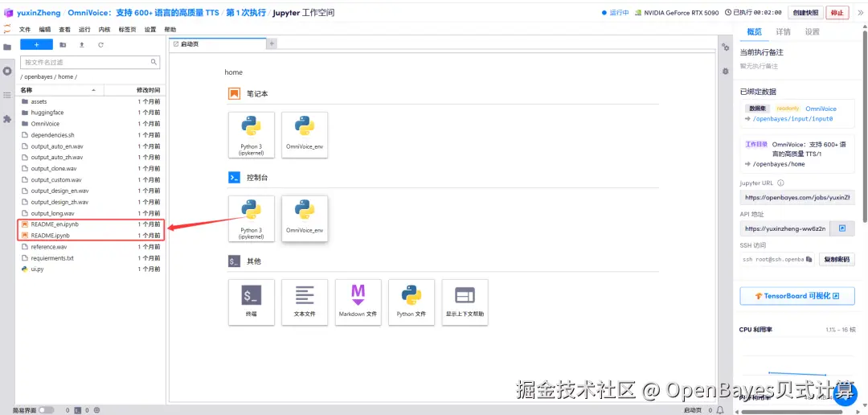Image resolution: width=868 pixels, height=415 pixels.
Task: Open the huggingface folder
Action: point(90,113)
